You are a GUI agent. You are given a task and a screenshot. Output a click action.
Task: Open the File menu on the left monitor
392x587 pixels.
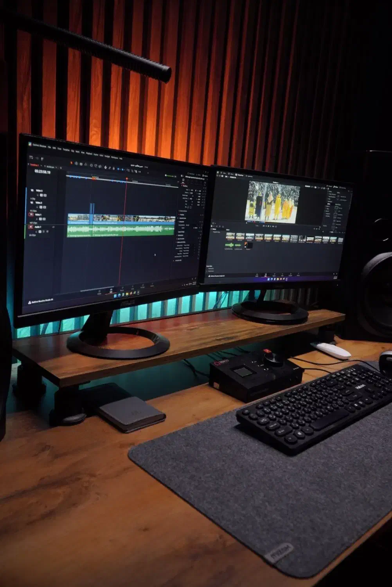coord(49,147)
